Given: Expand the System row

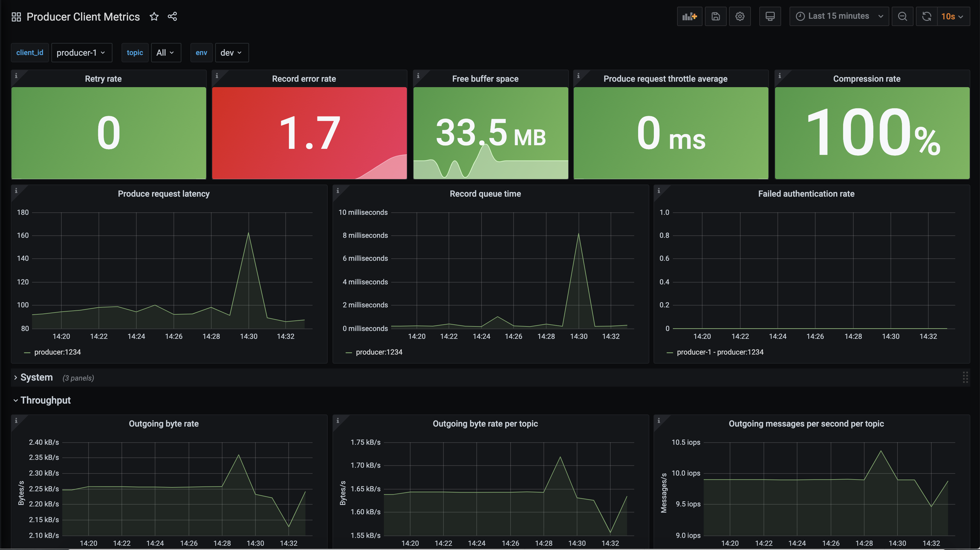Looking at the screenshot, I should 36,378.
